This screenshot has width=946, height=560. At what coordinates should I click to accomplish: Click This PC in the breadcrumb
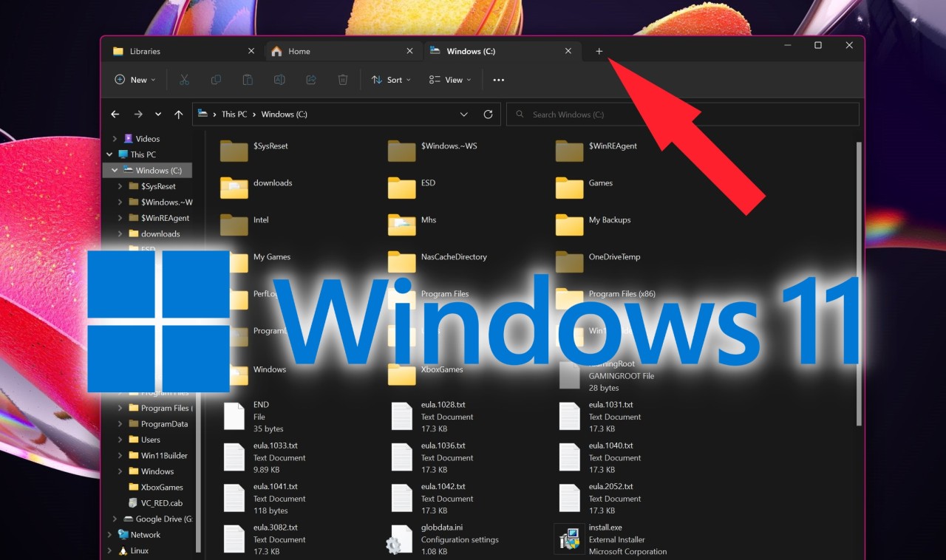coord(234,114)
